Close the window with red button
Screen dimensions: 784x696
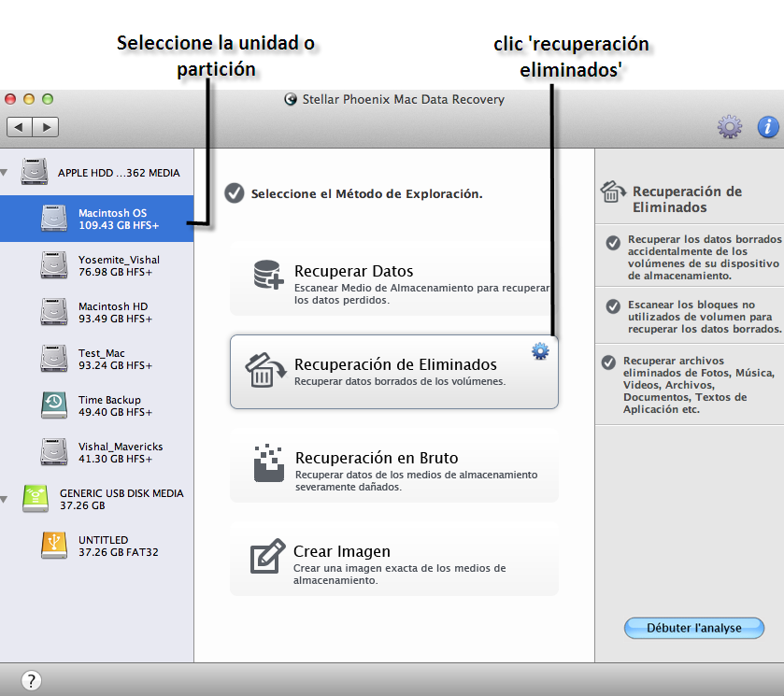(10, 99)
